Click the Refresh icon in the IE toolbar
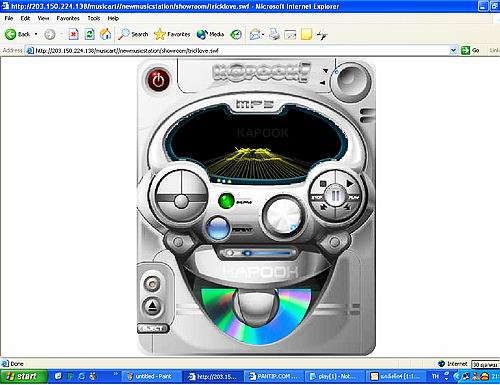The image size is (500, 385). (x=89, y=34)
